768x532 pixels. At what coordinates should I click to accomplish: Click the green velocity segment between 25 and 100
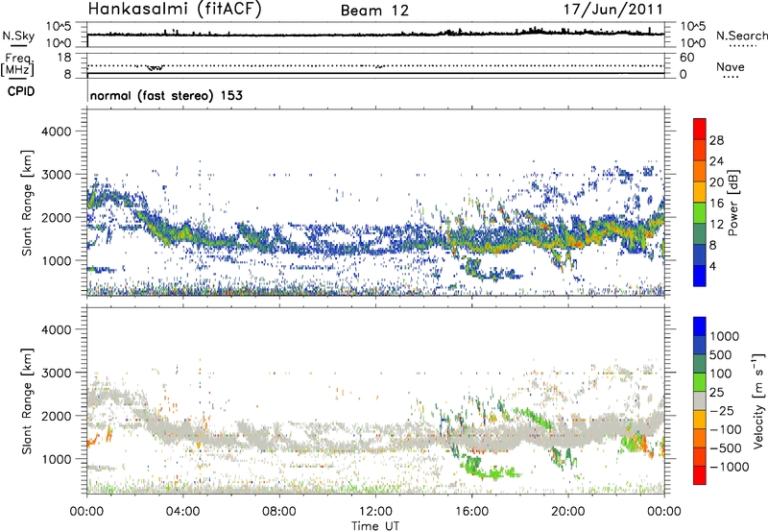(700, 382)
